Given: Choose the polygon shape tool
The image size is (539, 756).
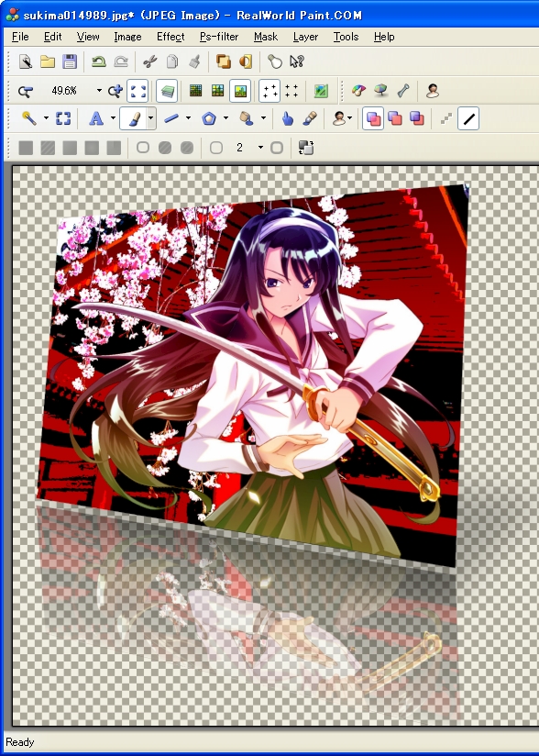Looking at the screenshot, I should [209, 118].
